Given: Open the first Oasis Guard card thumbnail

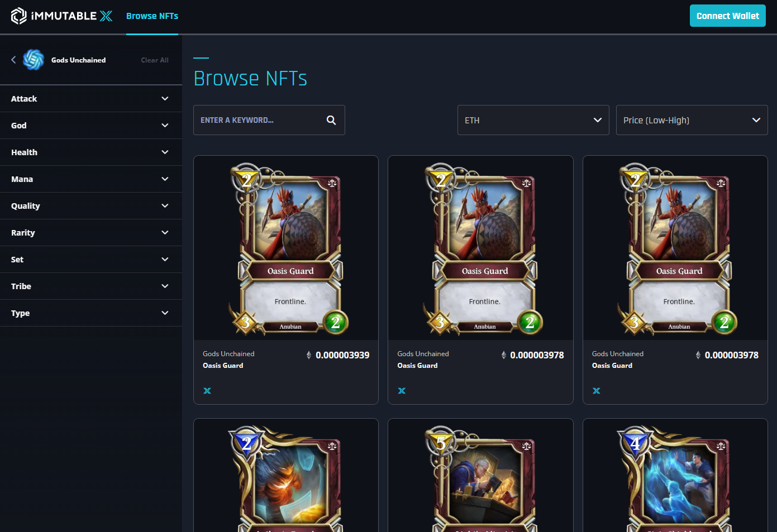Looking at the screenshot, I should tap(286, 248).
